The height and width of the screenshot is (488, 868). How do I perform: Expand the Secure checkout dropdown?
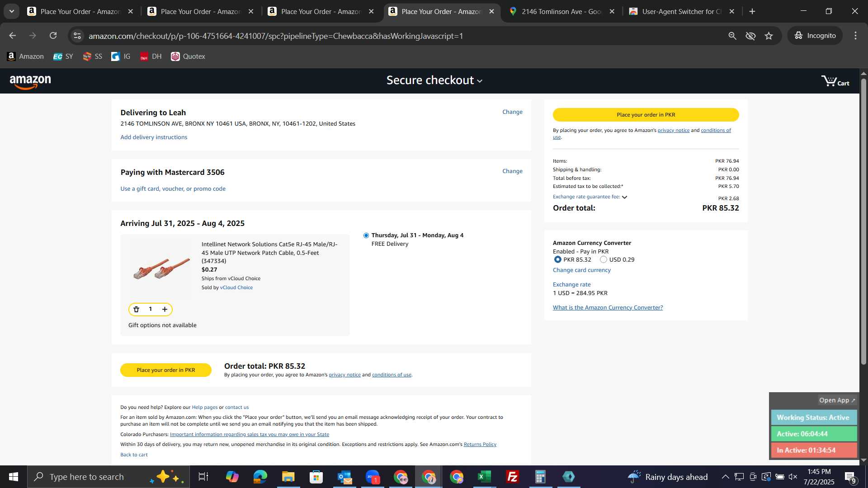click(434, 80)
